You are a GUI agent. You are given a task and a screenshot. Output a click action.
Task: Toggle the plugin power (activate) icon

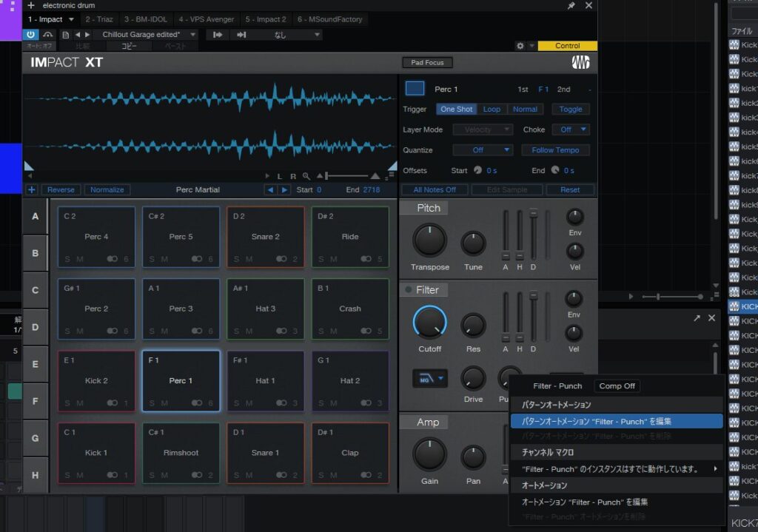point(30,34)
